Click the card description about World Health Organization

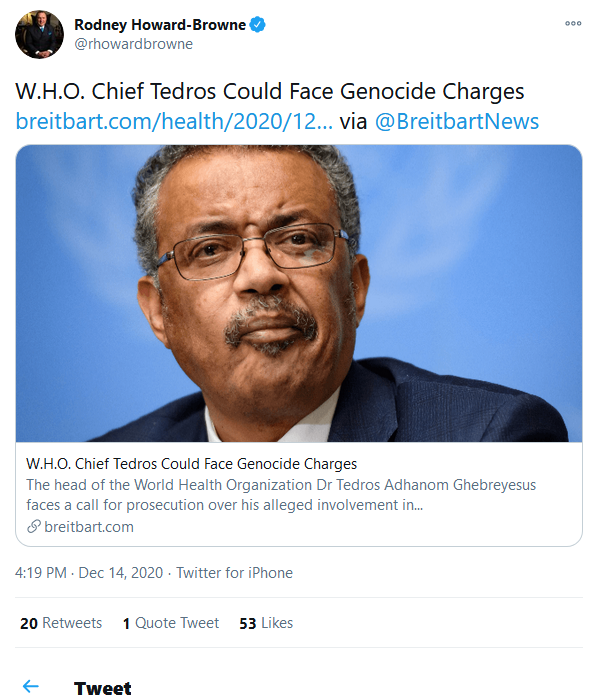tap(281, 495)
